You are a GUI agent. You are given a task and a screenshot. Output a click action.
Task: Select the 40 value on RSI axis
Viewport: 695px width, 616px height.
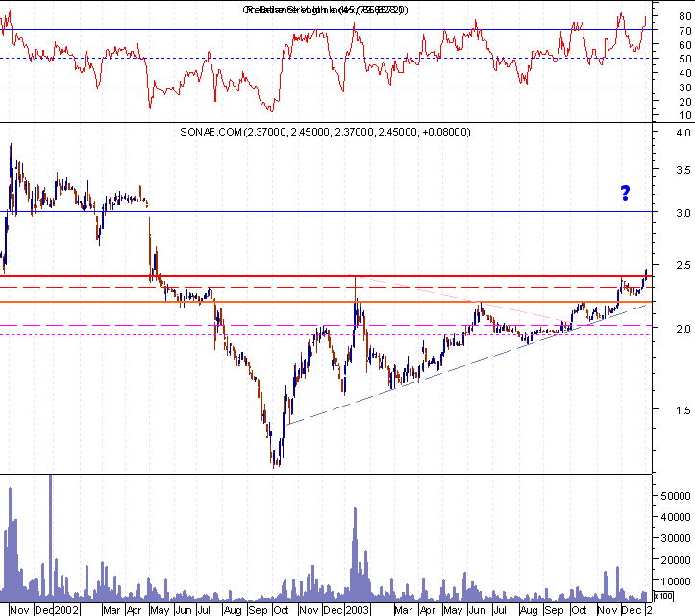click(x=684, y=73)
